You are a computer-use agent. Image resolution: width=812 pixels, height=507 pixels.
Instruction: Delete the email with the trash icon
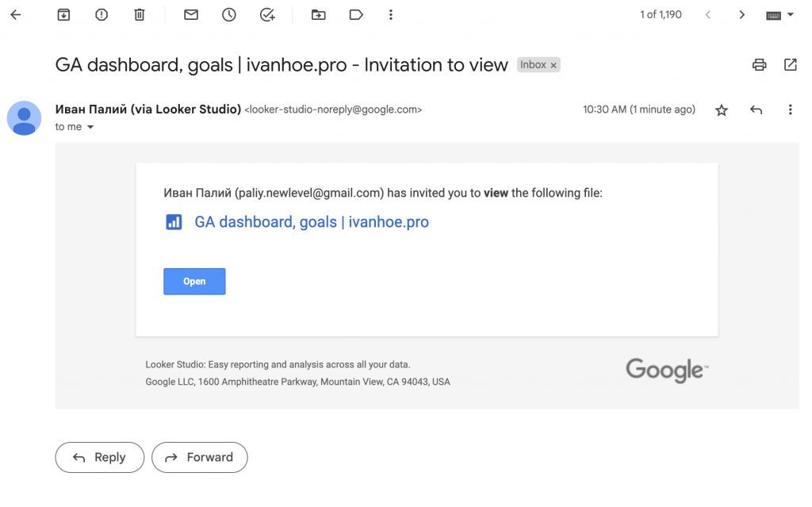tap(140, 15)
